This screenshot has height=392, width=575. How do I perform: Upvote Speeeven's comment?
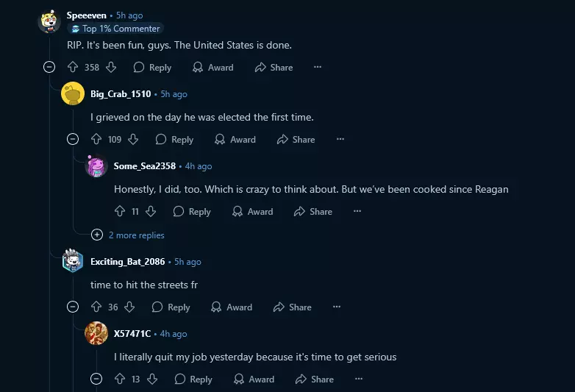[73, 67]
